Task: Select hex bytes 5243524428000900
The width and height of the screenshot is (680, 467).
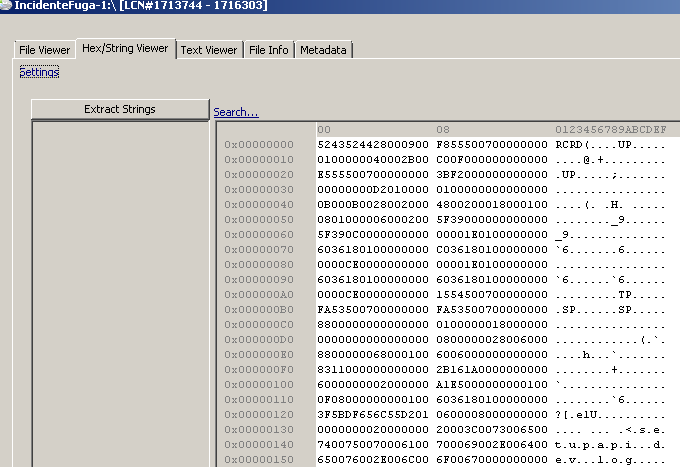Action: pos(373,145)
